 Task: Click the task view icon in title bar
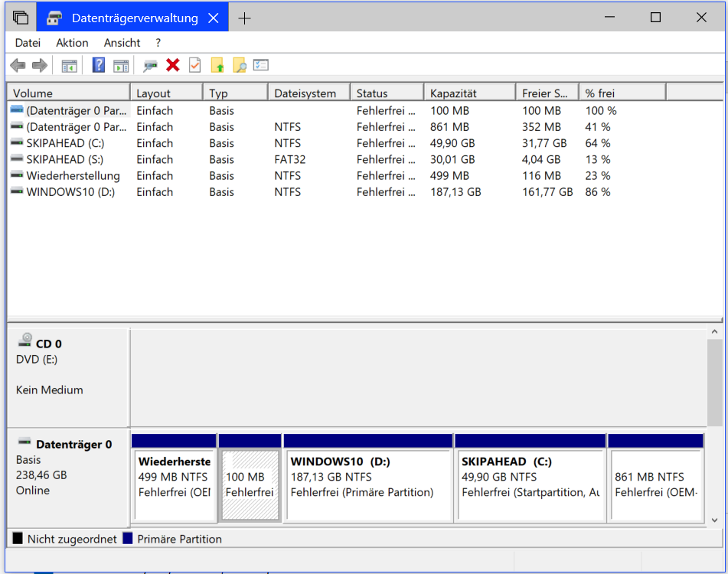pos(21,18)
